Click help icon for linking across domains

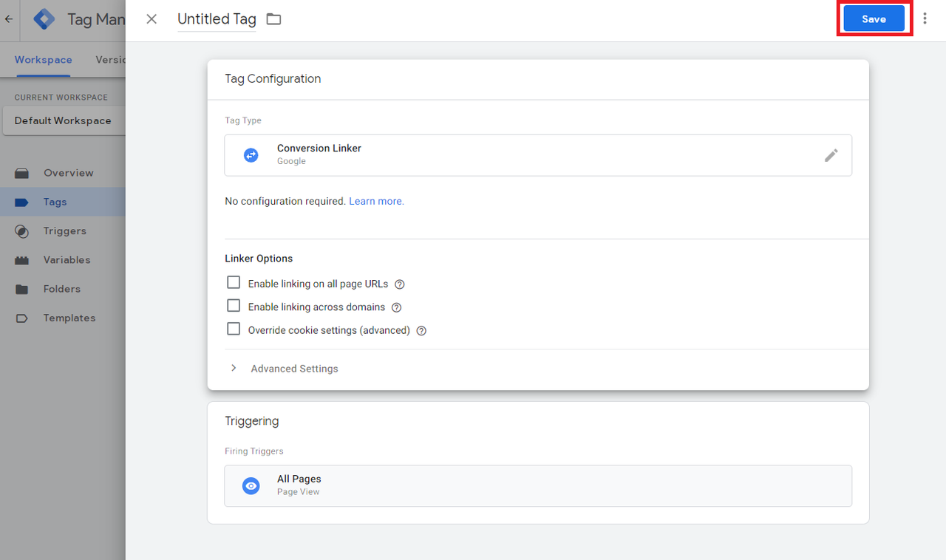pyautogui.click(x=396, y=307)
